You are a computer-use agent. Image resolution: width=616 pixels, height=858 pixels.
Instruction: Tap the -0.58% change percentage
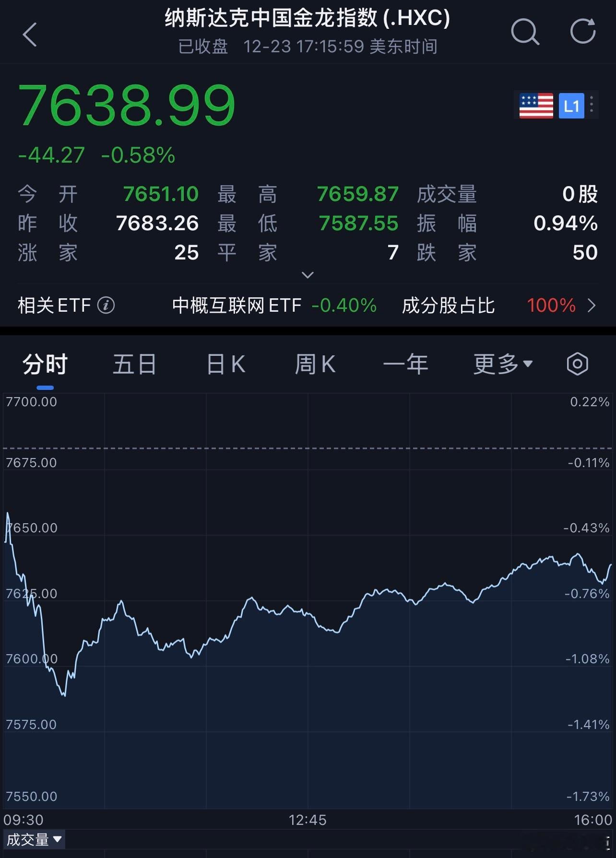click(x=138, y=155)
